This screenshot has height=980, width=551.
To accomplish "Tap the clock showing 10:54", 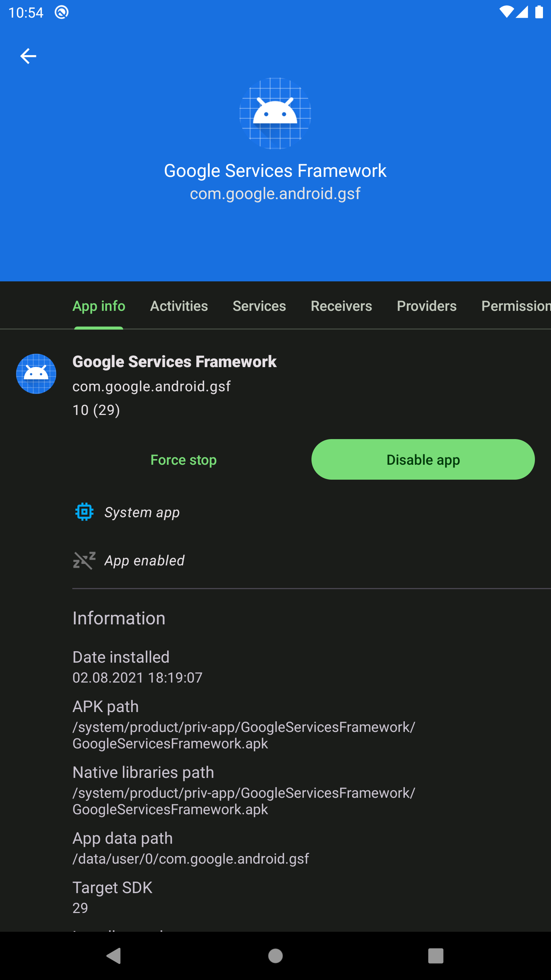I will (26, 13).
